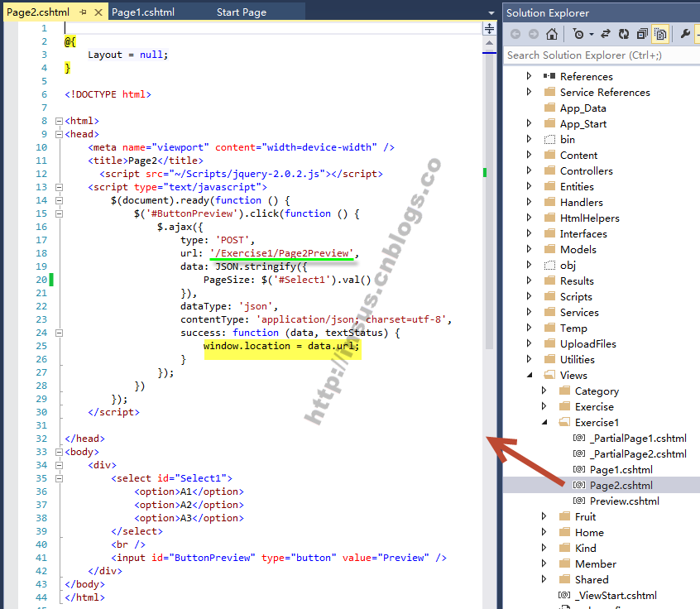Select the bin hidden folder icon
The image size is (700, 609).
click(x=549, y=139)
